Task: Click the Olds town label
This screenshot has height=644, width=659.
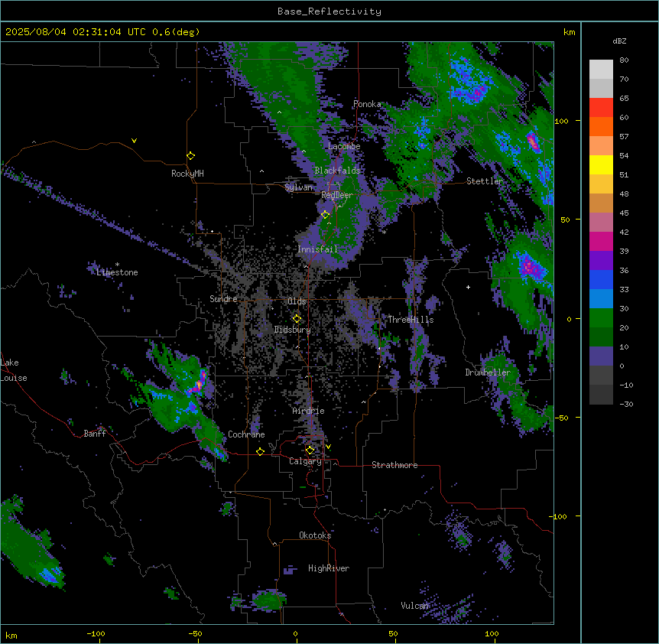Action: (297, 301)
